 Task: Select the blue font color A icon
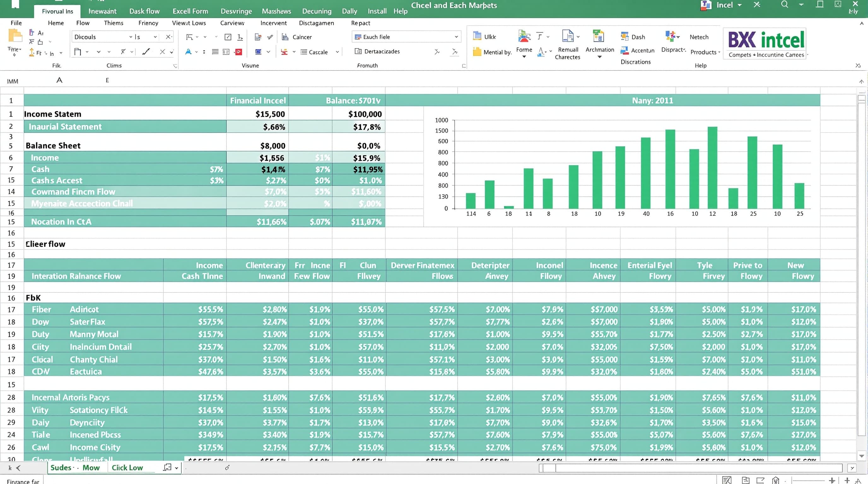188,52
